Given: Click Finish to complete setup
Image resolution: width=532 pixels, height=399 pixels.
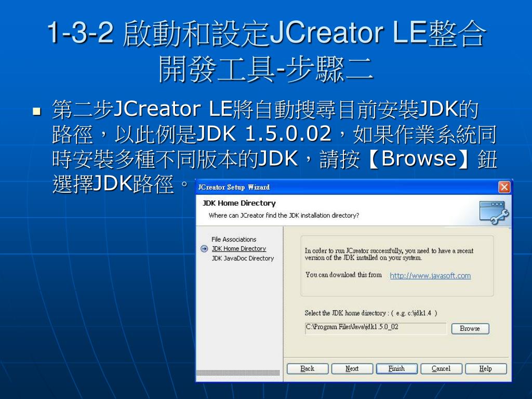Looking at the screenshot, I should pos(396,368).
